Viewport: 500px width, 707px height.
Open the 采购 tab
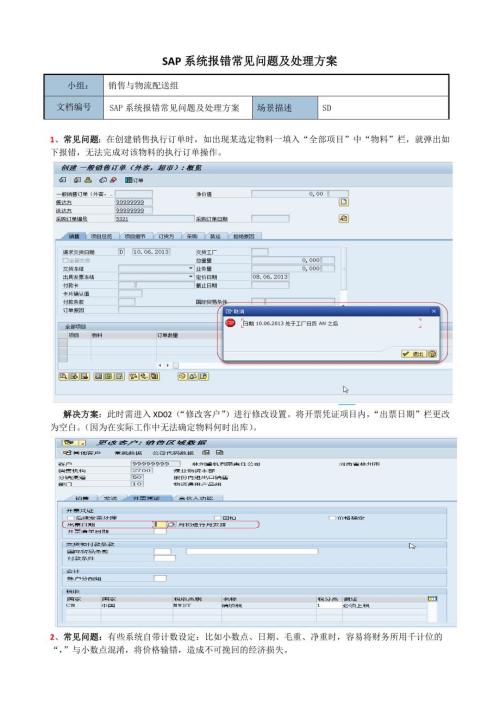(x=193, y=236)
